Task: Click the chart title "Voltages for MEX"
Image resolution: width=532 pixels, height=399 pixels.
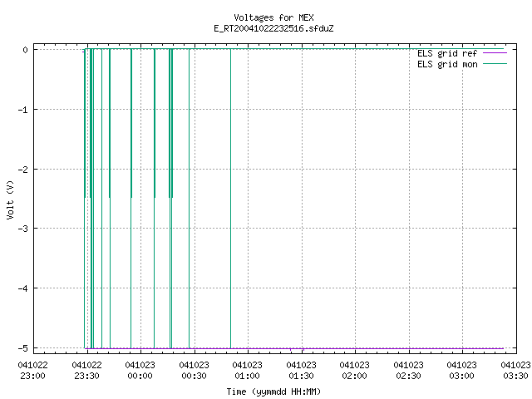Action: point(273,17)
